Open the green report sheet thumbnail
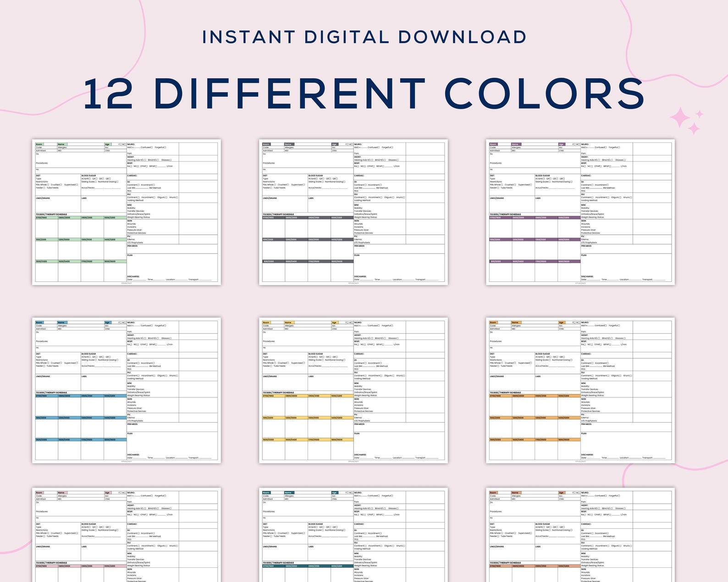The width and height of the screenshot is (728, 582). pyautogui.click(x=127, y=212)
